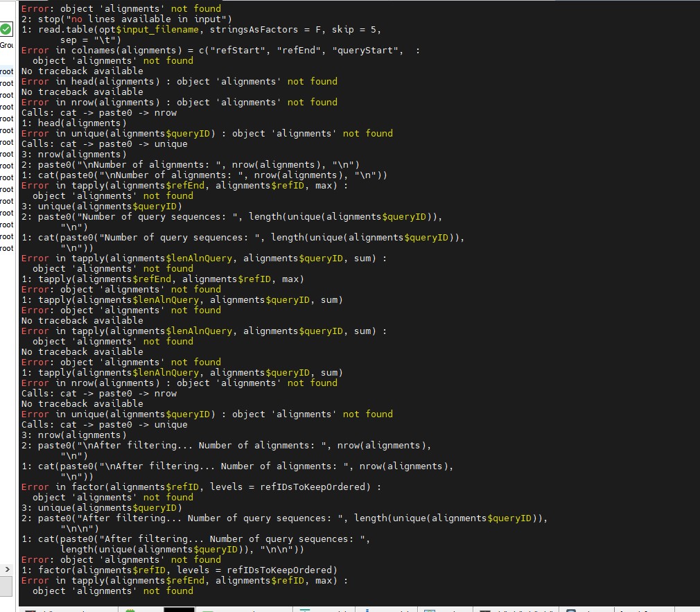700x612 pixels.
Task: Click line '1: factor(alignments$refID, levels = refIDsToKeepOrdered)'
Action: 180,570
